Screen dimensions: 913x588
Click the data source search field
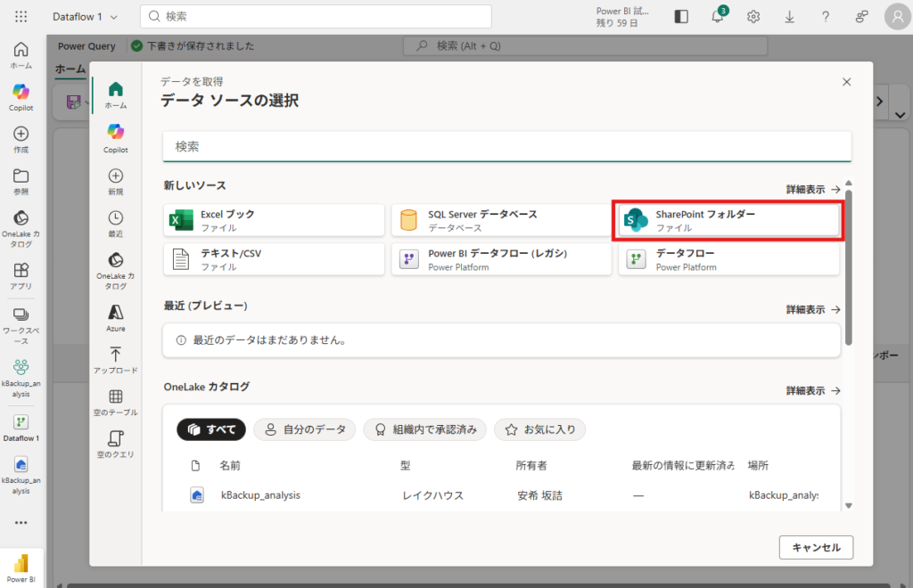pyautogui.click(x=506, y=146)
